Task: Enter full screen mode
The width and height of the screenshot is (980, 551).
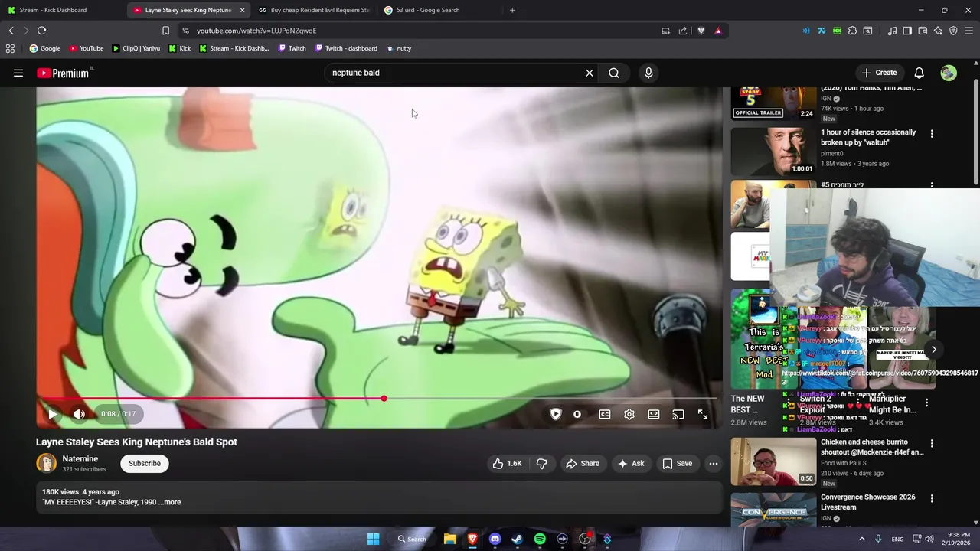Action: coord(703,414)
